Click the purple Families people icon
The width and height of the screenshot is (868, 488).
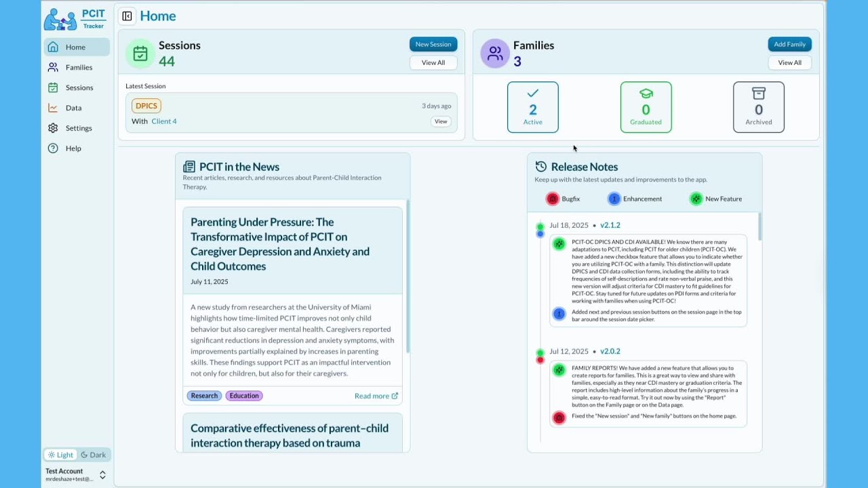click(x=495, y=54)
